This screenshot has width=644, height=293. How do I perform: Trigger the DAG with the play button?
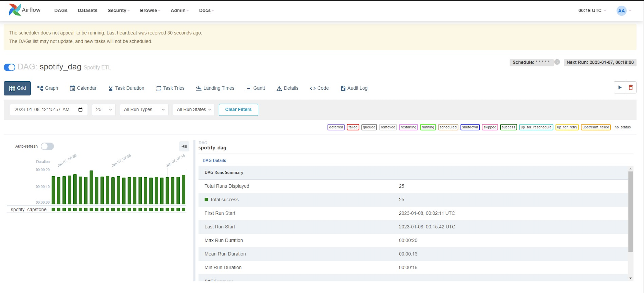pyautogui.click(x=619, y=88)
